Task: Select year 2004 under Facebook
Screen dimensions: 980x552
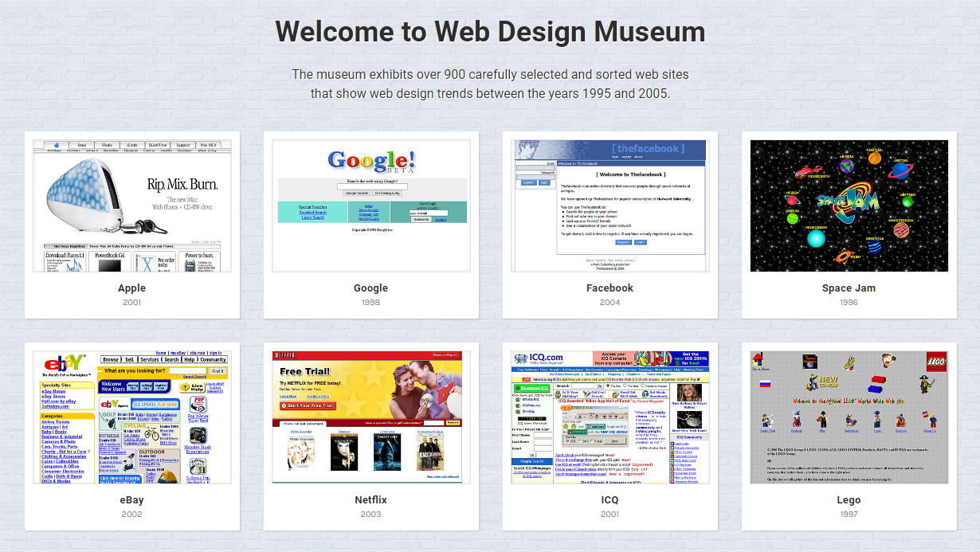Action: (x=610, y=303)
